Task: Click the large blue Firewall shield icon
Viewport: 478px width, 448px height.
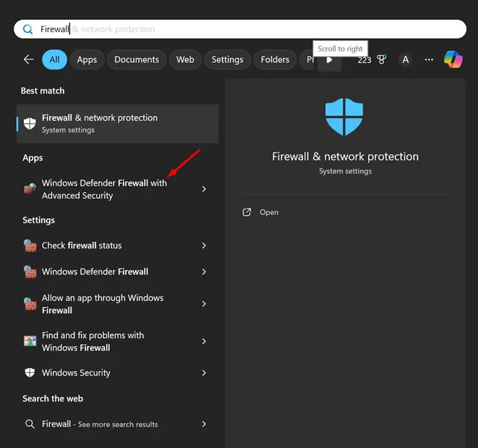Action: tap(344, 117)
